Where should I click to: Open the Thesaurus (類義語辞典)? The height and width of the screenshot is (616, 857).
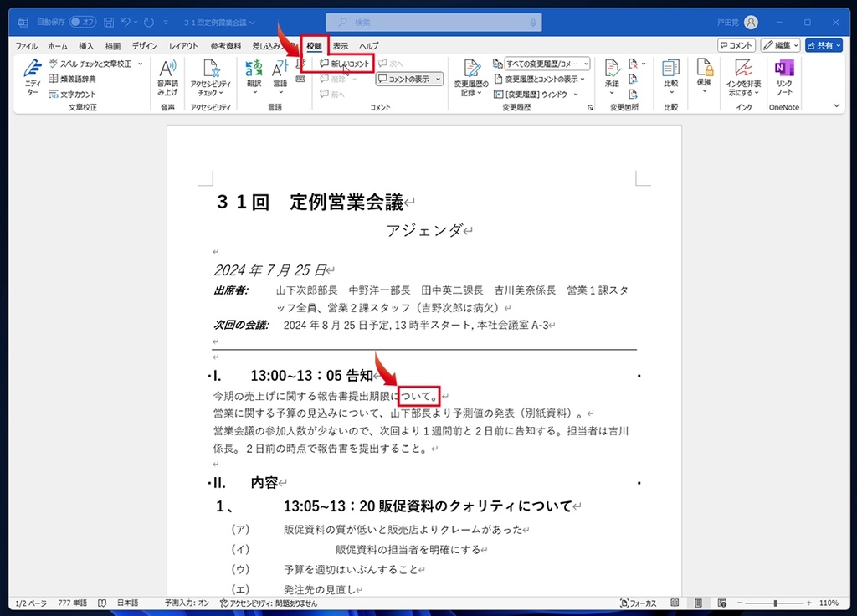[x=72, y=79]
